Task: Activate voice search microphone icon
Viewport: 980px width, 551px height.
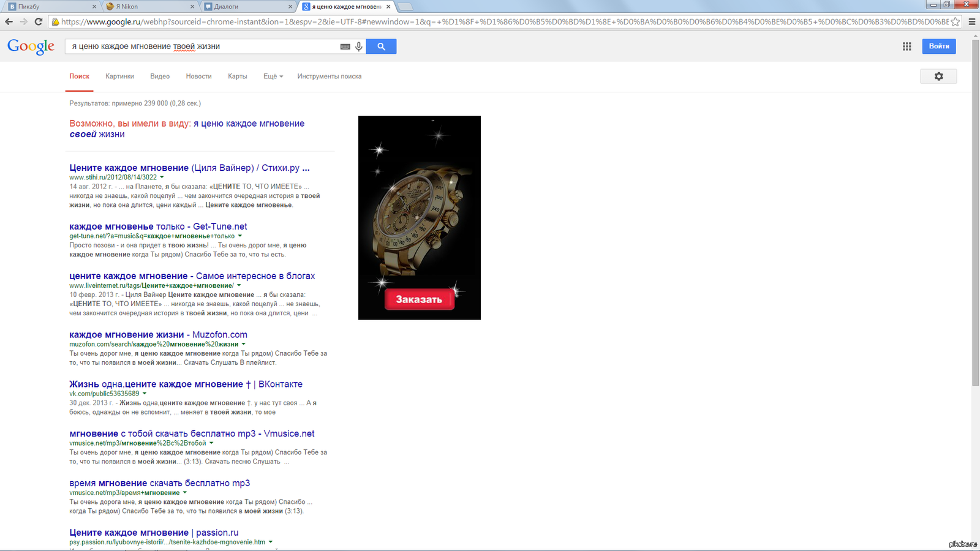Action: tap(359, 47)
